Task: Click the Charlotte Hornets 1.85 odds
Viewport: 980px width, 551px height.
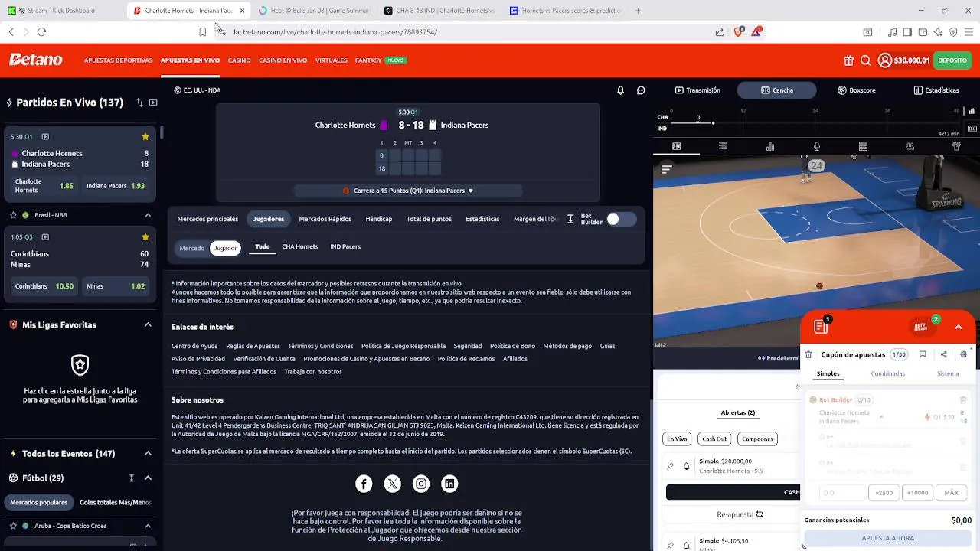Action: click(x=44, y=186)
